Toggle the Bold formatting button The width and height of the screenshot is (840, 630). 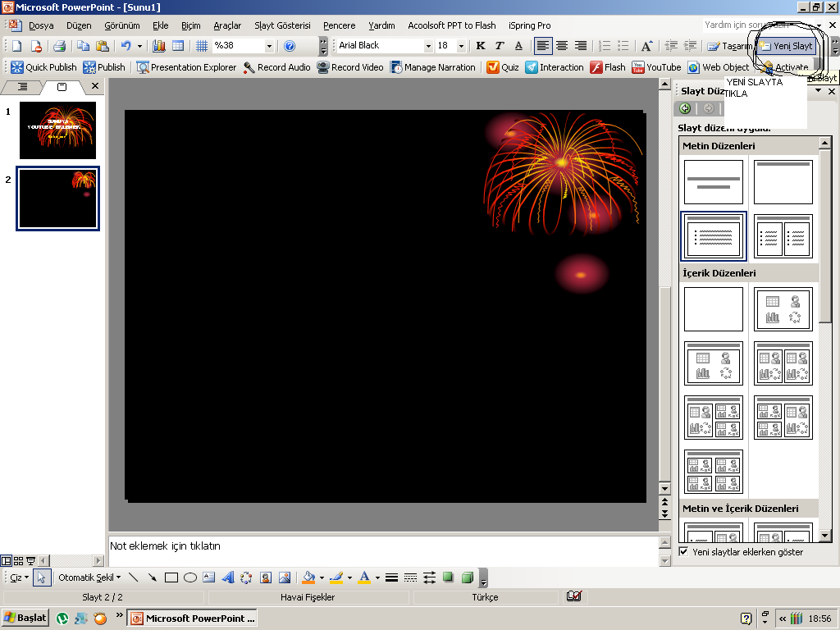click(x=481, y=46)
